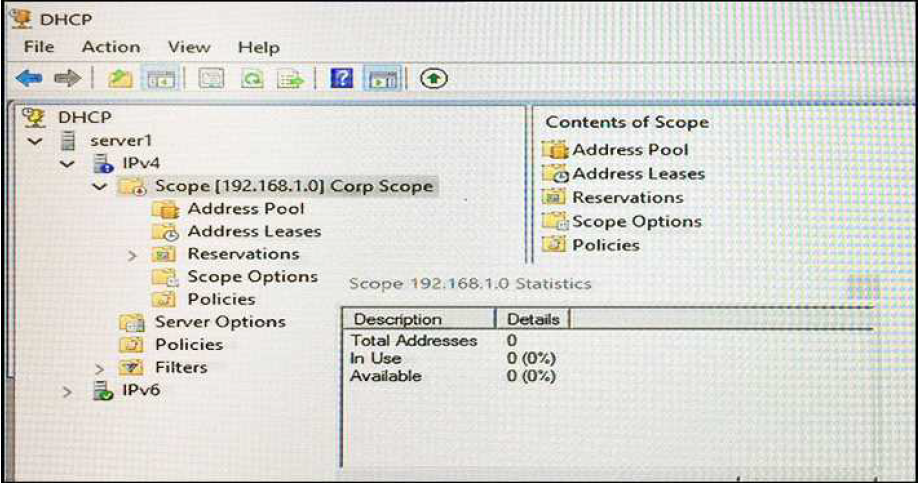Click the scope's Policies icon in tree
Image resolution: width=918 pixels, height=483 pixels.
point(164,300)
